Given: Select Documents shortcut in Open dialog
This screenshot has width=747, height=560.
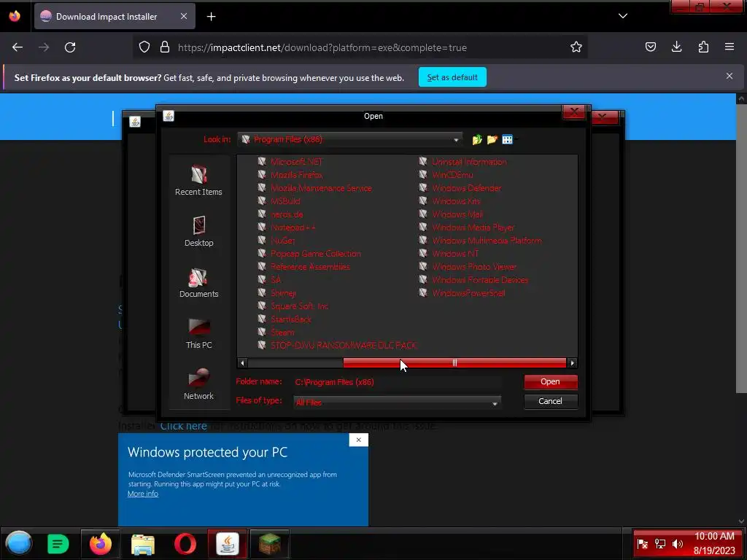Looking at the screenshot, I should pos(198,283).
